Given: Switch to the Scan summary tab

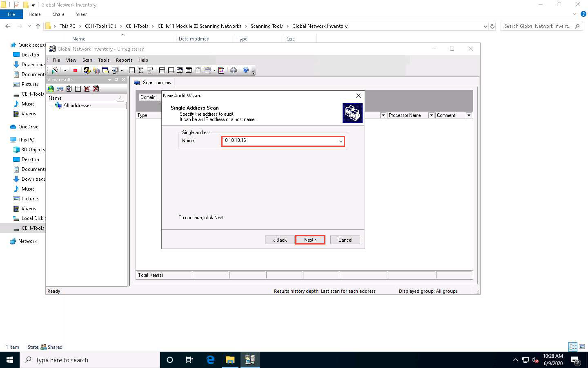Looking at the screenshot, I should tap(153, 83).
